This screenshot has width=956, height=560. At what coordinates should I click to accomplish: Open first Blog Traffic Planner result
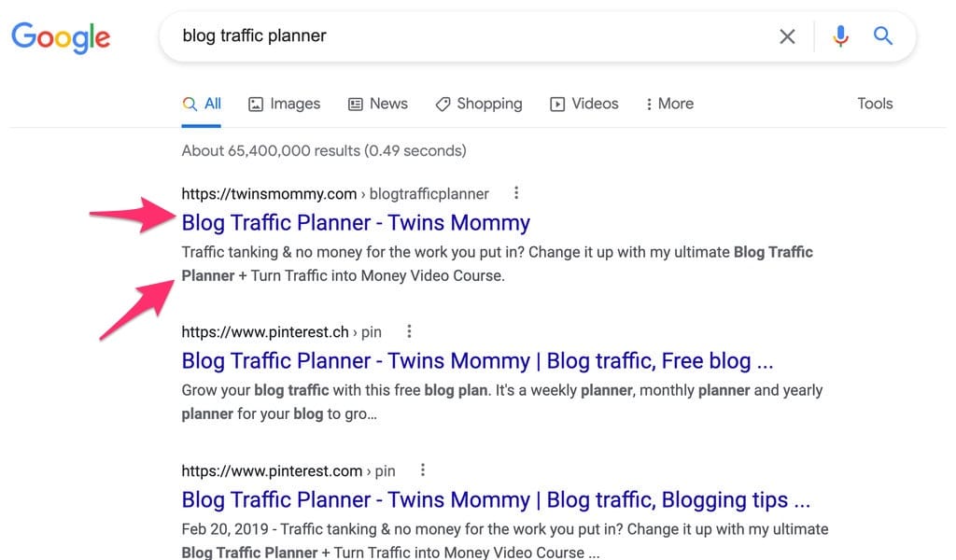pyautogui.click(x=356, y=222)
